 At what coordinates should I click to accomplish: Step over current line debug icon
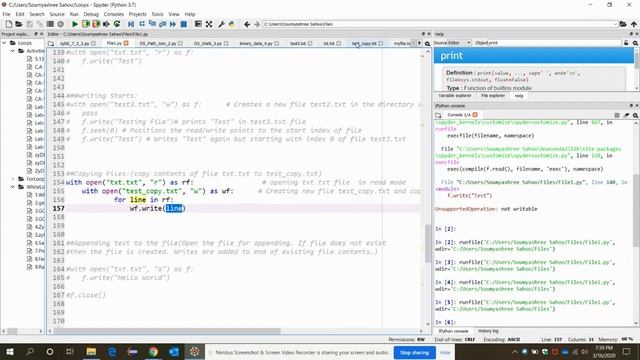tap(142, 24)
